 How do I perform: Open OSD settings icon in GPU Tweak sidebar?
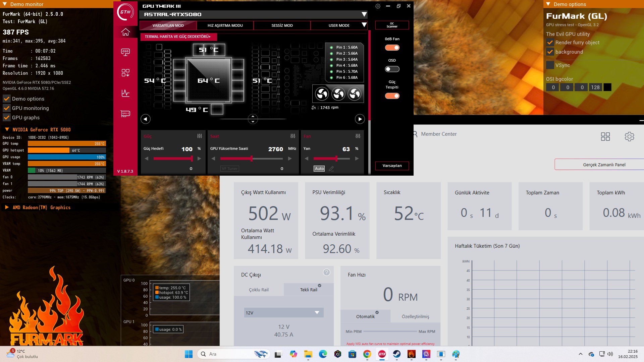125,52
